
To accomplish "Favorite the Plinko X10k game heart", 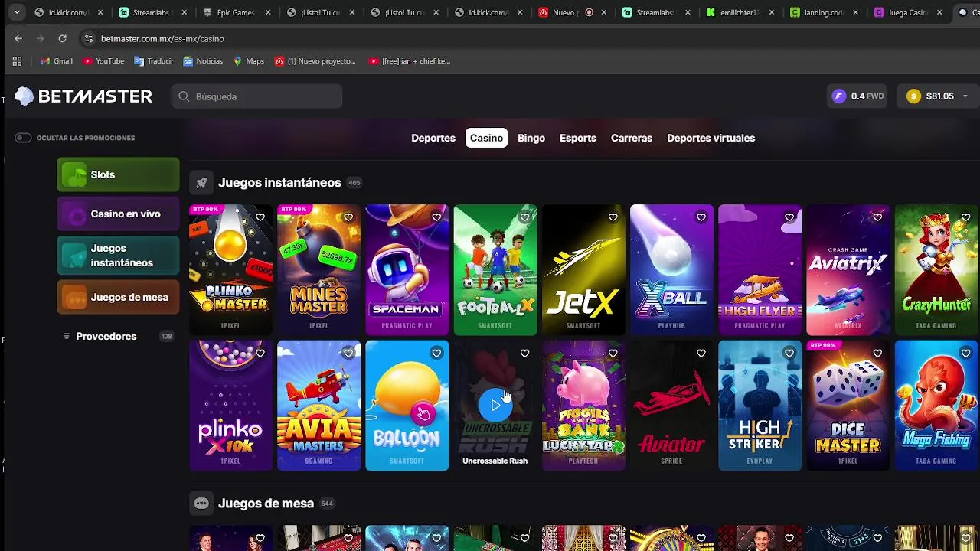I will coord(260,353).
